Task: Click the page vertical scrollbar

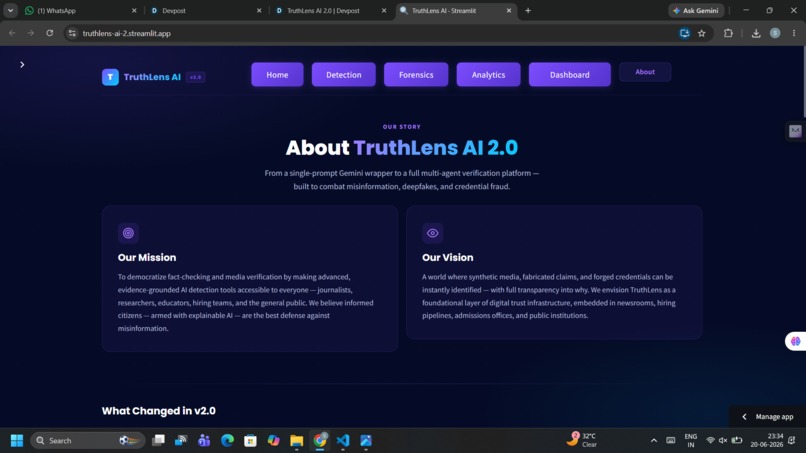Action: coord(803,82)
